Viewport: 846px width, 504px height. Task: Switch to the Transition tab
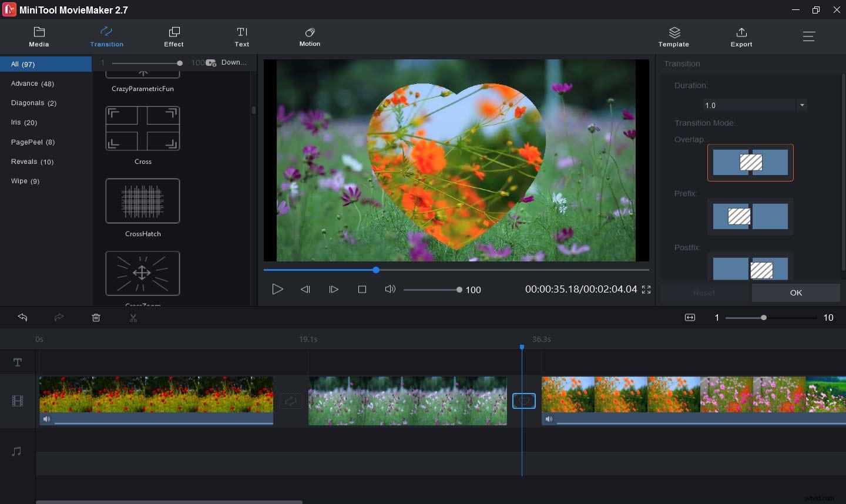(x=106, y=37)
